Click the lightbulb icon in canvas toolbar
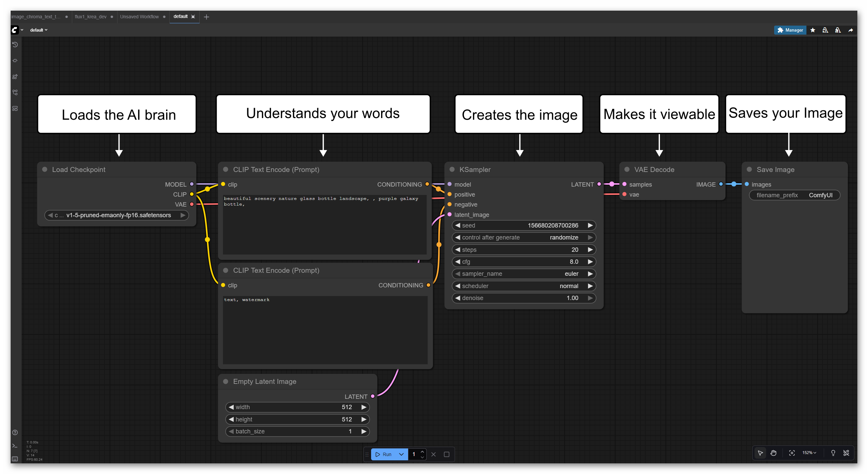Viewport: 868px width, 474px height. tap(833, 453)
